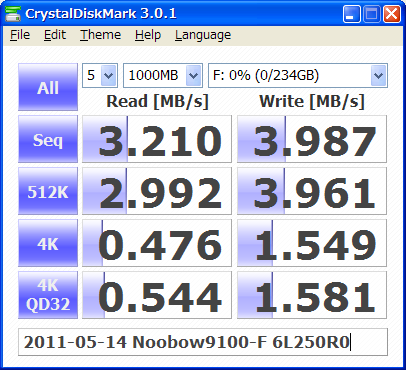Expand the drive dropdown showing F: 0%
406x370 pixels.
298,75
